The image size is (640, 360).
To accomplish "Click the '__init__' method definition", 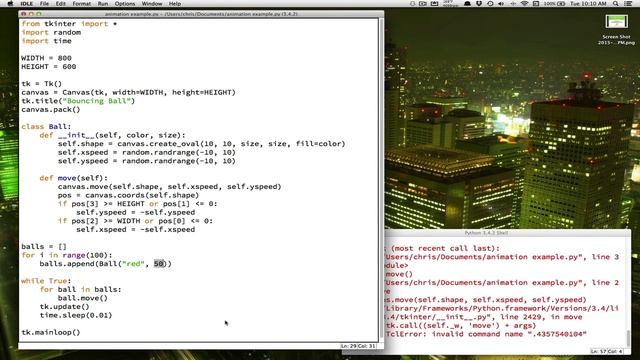I will coord(112,135).
